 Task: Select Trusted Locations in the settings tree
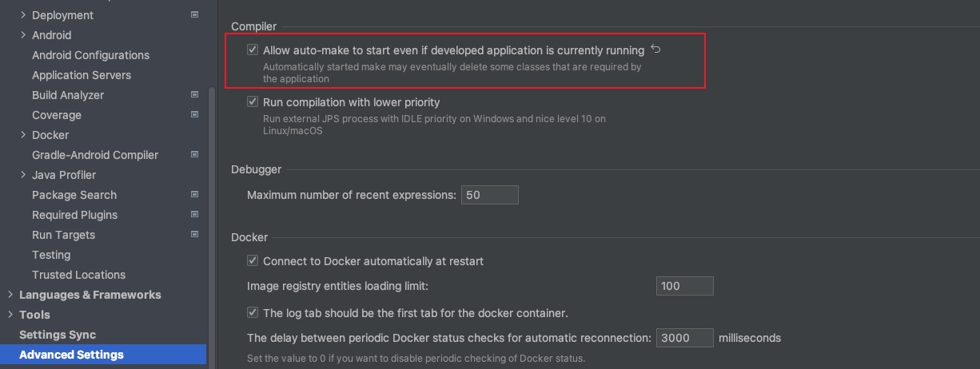(78, 275)
